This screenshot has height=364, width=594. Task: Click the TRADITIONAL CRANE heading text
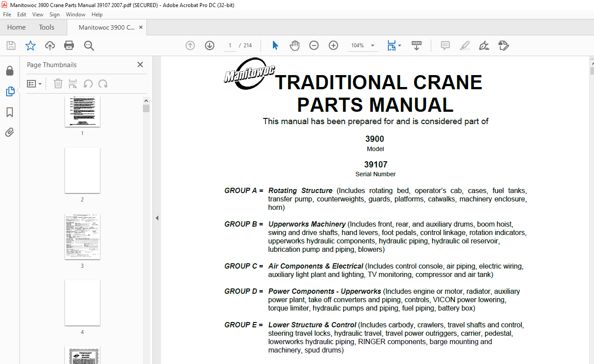[378, 82]
